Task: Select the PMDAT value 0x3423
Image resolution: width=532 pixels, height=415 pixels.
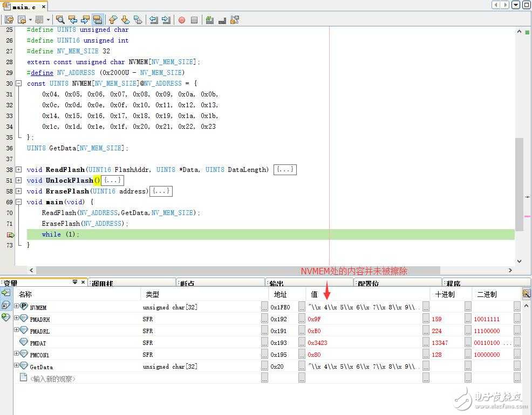Action: pos(318,343)
